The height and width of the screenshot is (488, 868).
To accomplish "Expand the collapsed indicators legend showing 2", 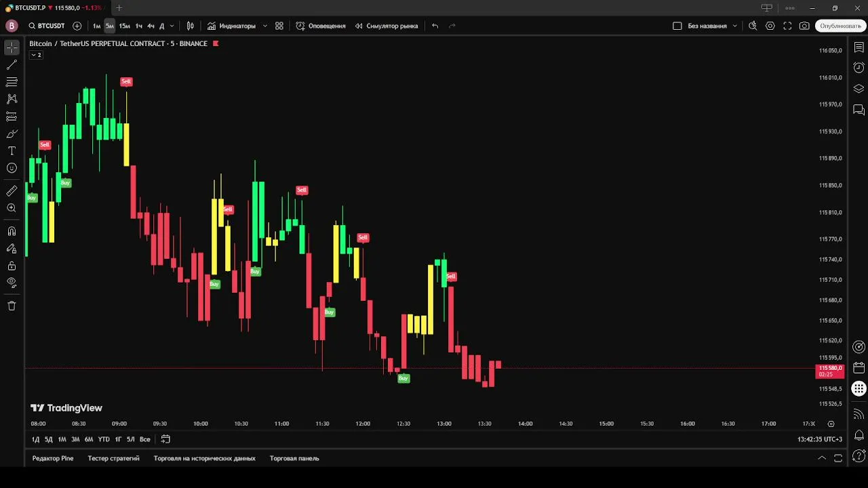I will click(x=36, y=55).
